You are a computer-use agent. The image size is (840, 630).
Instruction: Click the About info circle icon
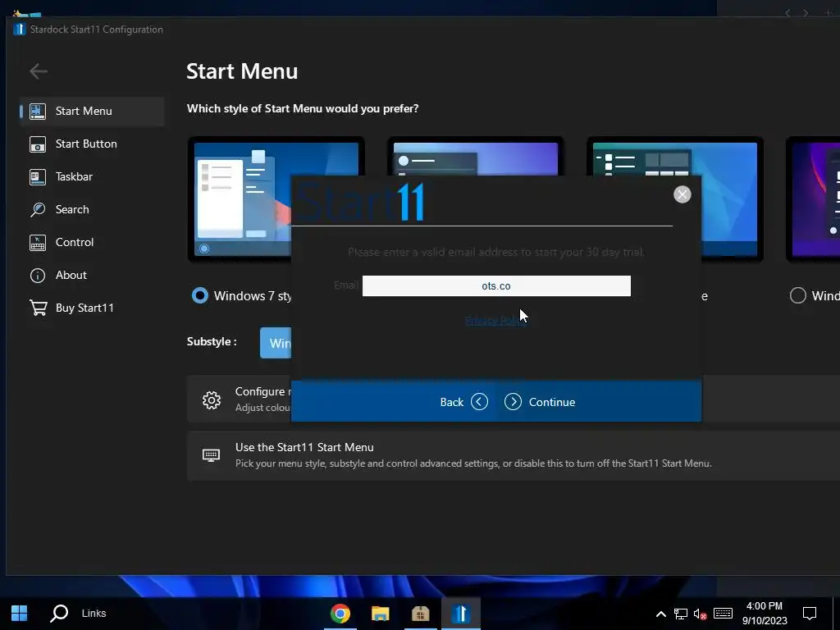38,276
